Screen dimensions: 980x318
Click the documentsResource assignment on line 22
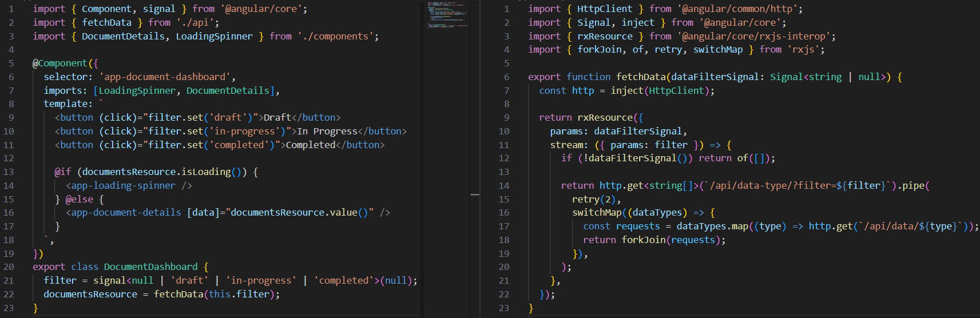tap(90, 294)
